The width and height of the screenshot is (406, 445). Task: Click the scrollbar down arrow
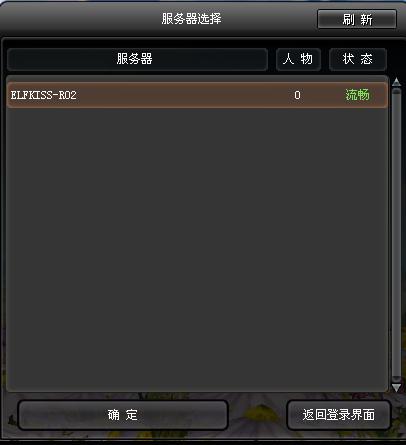tap(396, 387)
